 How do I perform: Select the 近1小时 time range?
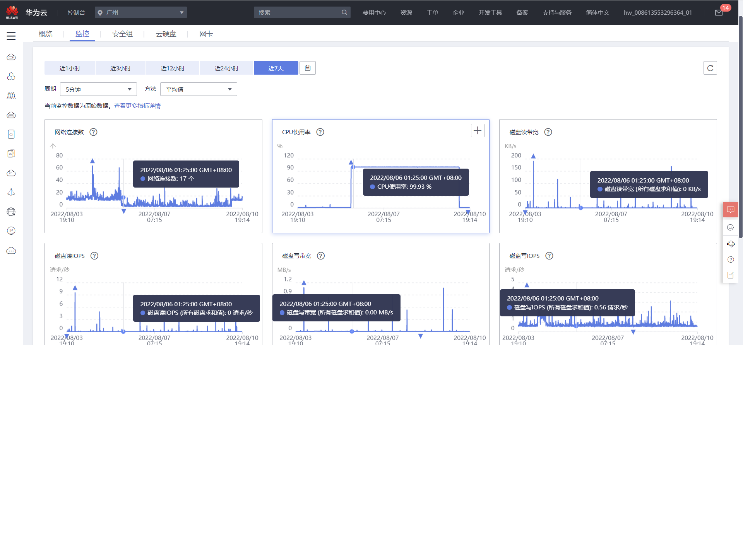click(70, 68)
